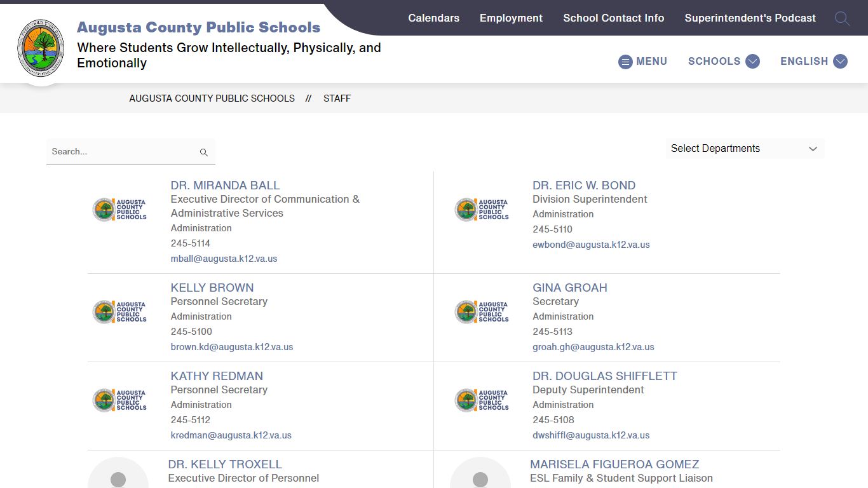
Task: Go to AUGUSTA COUNTY PUBLIC SCHOOLS breadcrumb
Action: click(212, 98)
